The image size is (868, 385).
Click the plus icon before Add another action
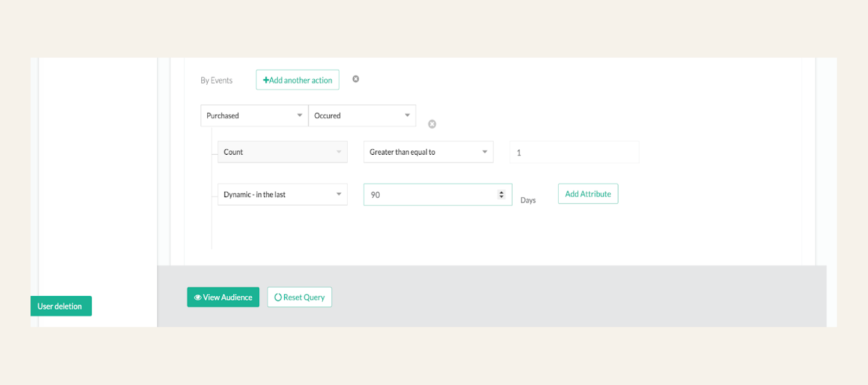pyautogui.click(x=266, y=80)
